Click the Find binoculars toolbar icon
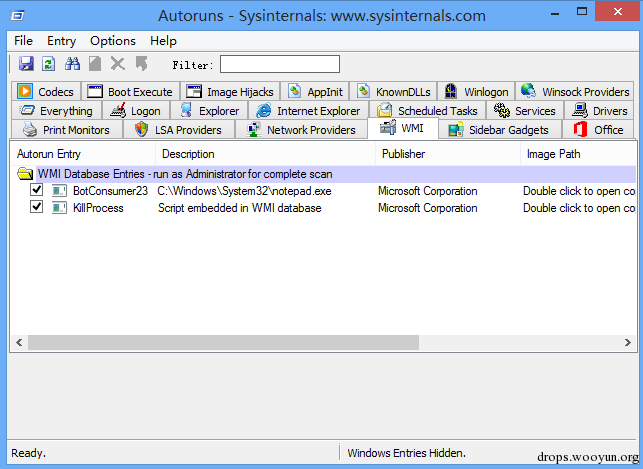 72,64
